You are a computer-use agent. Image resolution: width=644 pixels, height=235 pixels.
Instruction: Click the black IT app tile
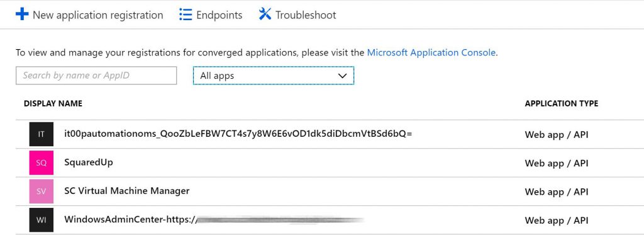pos(41,134)
